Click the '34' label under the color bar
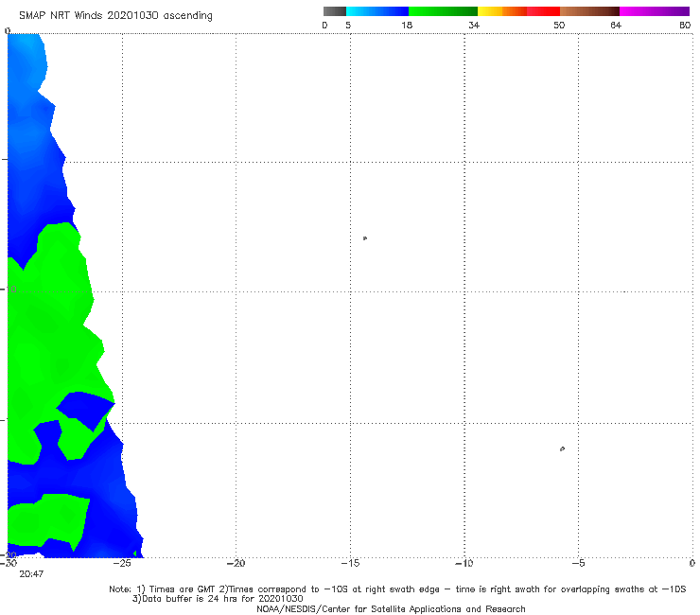The image size is (700, 615). click(474, 25)
